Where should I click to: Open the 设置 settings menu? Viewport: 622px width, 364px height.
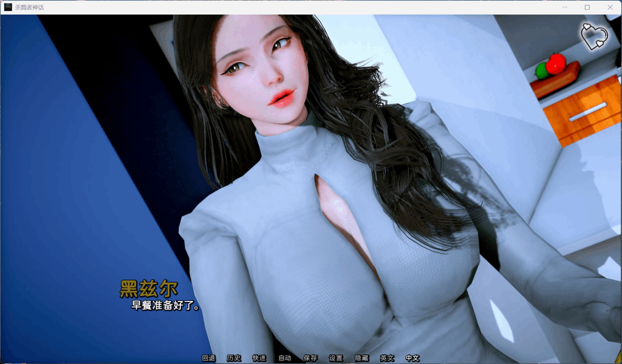coord(336,358)
